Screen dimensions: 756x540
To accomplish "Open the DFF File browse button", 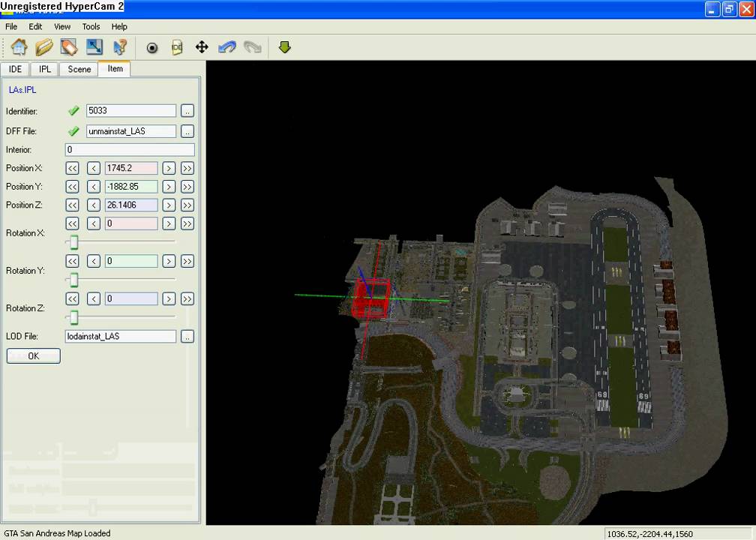I will tap(187, 131).
